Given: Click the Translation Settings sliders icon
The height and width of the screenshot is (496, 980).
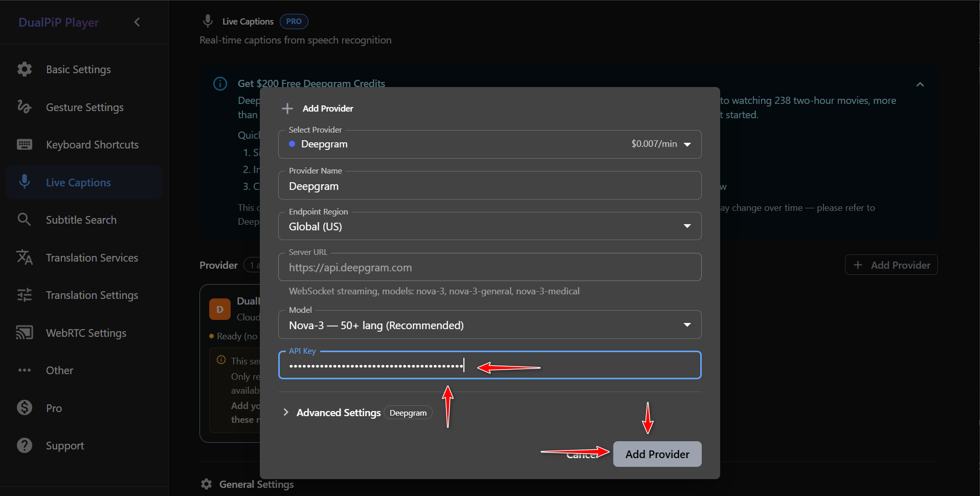Looking at the screenshot, I should [25, 295].
